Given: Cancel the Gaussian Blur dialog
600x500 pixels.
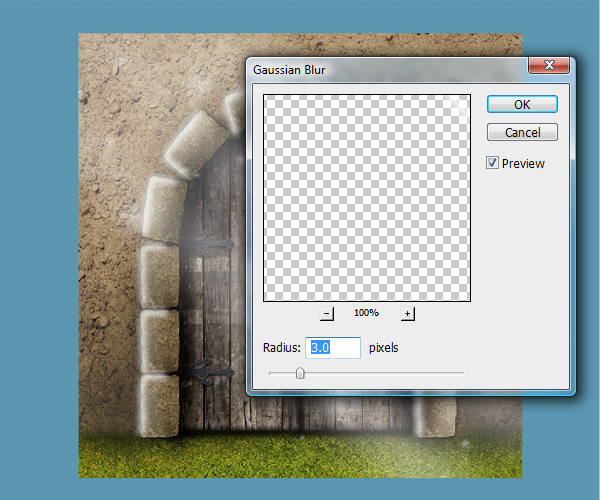Looking at the screenshot, I should tap(522, 132).
